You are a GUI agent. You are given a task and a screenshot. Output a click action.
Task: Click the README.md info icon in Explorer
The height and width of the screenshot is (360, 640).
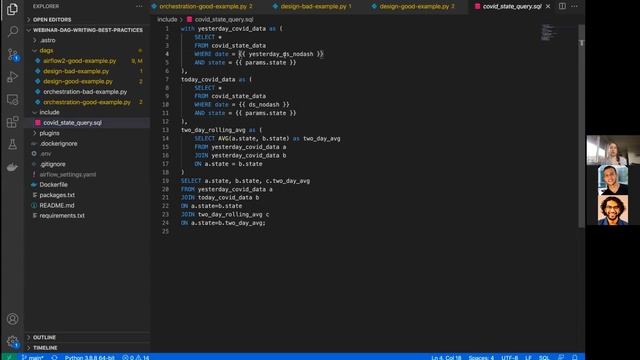tap(34, 205)
